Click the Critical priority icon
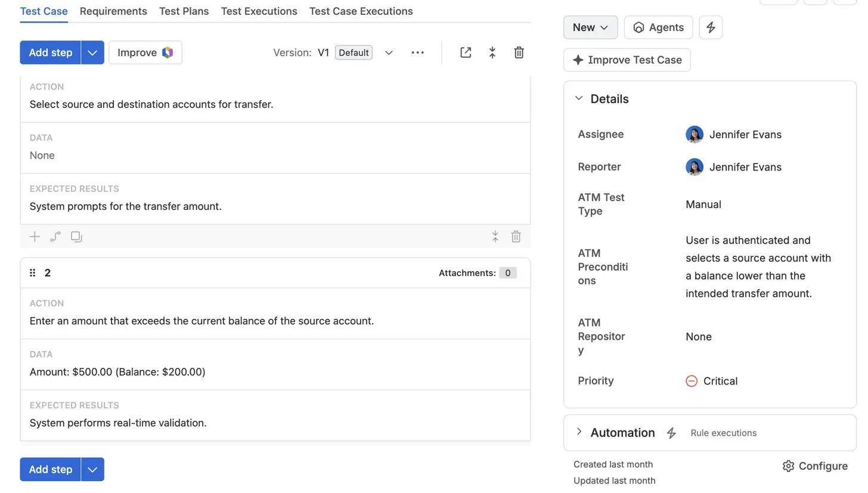 692,381
